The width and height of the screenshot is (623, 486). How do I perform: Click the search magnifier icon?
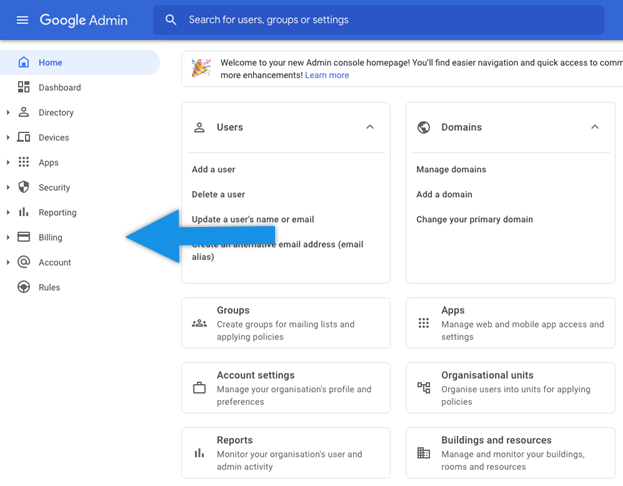coord(170,19)
